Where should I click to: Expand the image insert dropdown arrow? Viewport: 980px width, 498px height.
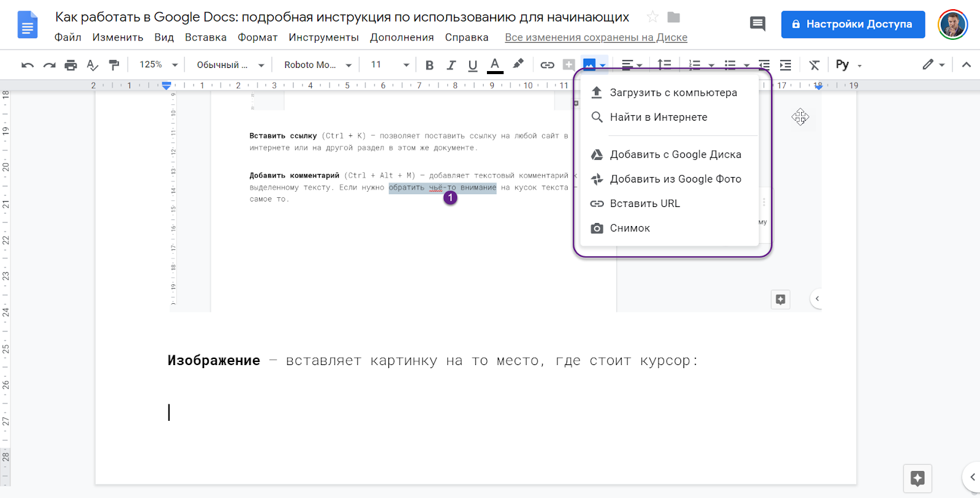(x=603, y=66)
